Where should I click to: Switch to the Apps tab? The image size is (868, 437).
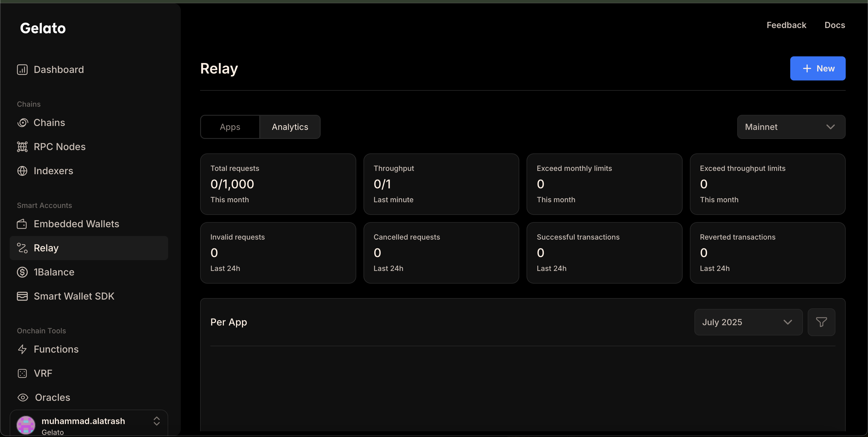[x=230, y=127]
